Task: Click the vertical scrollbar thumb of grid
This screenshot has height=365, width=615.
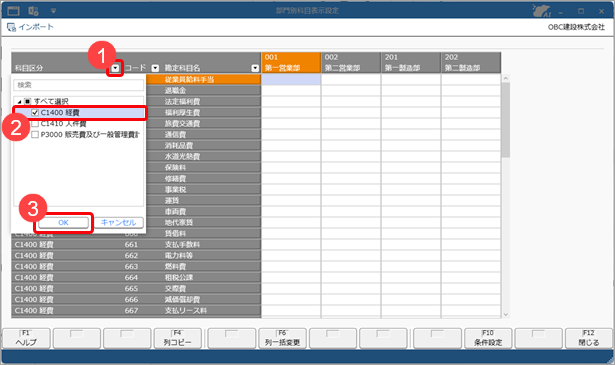Action: coord(506,120)
